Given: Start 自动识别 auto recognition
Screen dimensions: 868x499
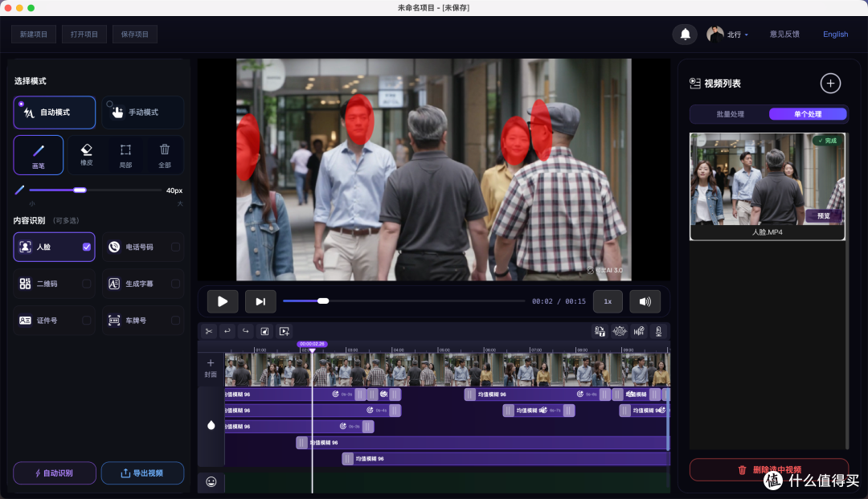Looking at the screenshot, I should pyautogui.click(x=55, y=473).
